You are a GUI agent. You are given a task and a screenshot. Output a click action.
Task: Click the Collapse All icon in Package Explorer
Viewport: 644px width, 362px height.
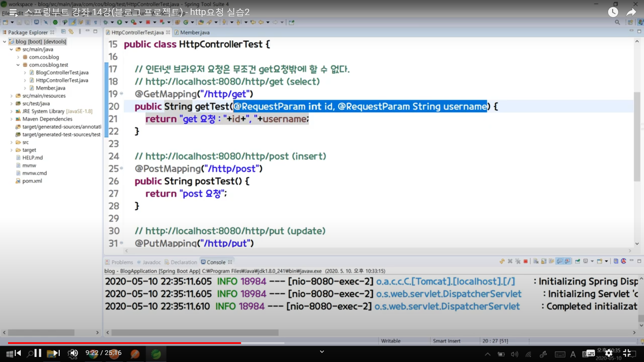pos(63,32)
